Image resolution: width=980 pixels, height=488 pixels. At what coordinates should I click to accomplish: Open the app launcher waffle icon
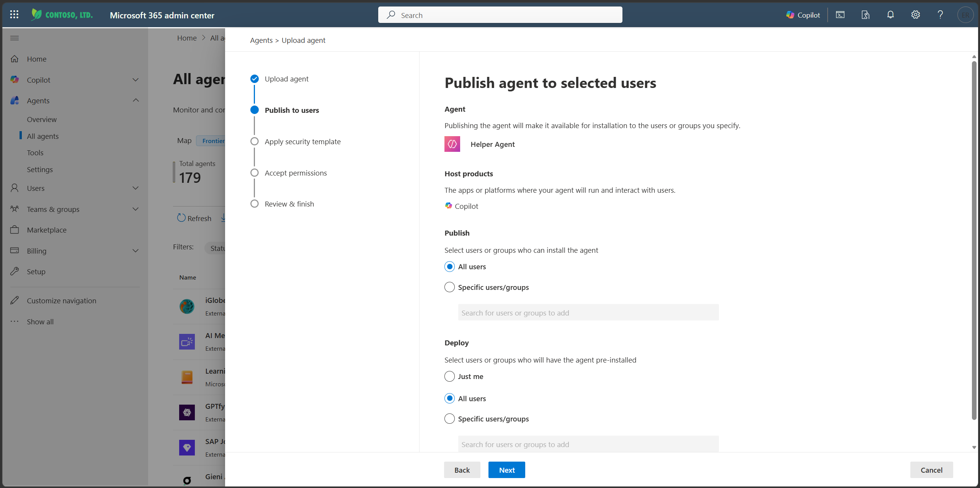point(14,15)
